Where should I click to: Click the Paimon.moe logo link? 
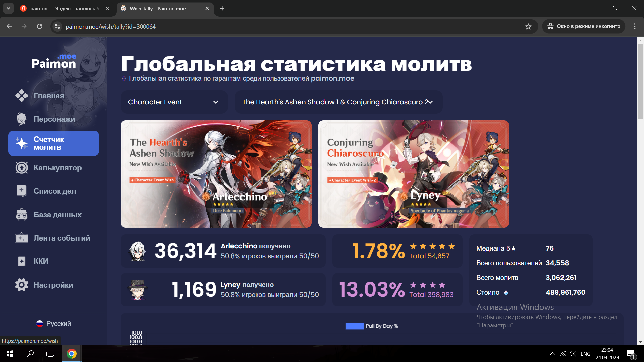coord(54,61)
